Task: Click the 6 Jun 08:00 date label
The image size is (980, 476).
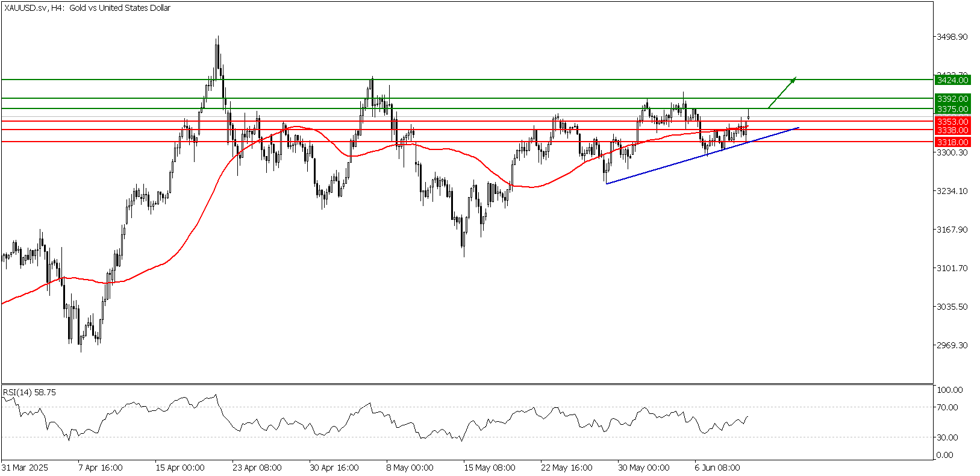Action: point(717,468)
